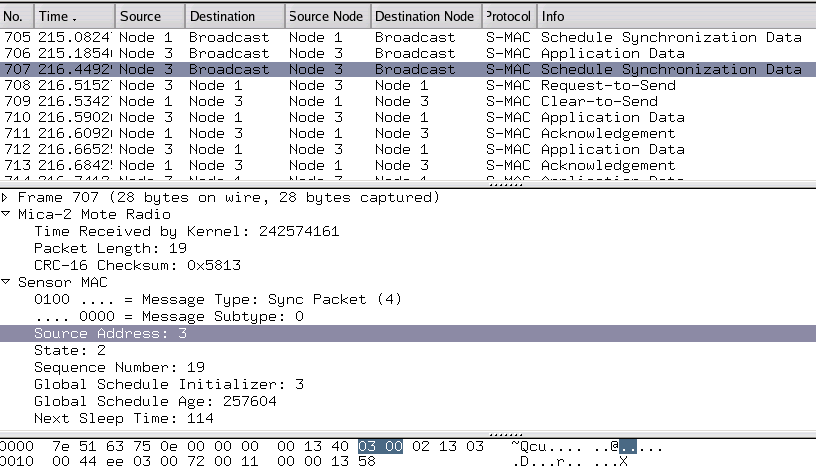This screenshot has height=472, width=816.
Task: Select the Global Schedule Age field
Action: (x=155, y=401)
